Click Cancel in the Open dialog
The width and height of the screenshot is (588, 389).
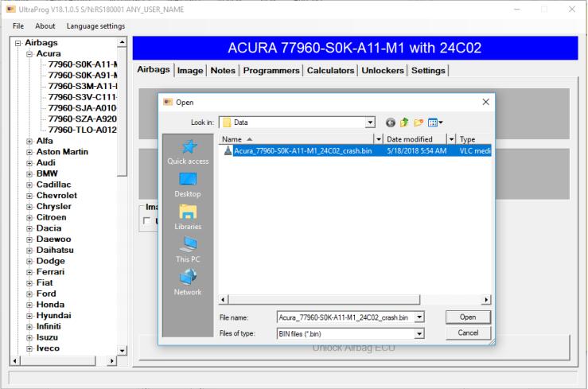[x=468, y=333]
